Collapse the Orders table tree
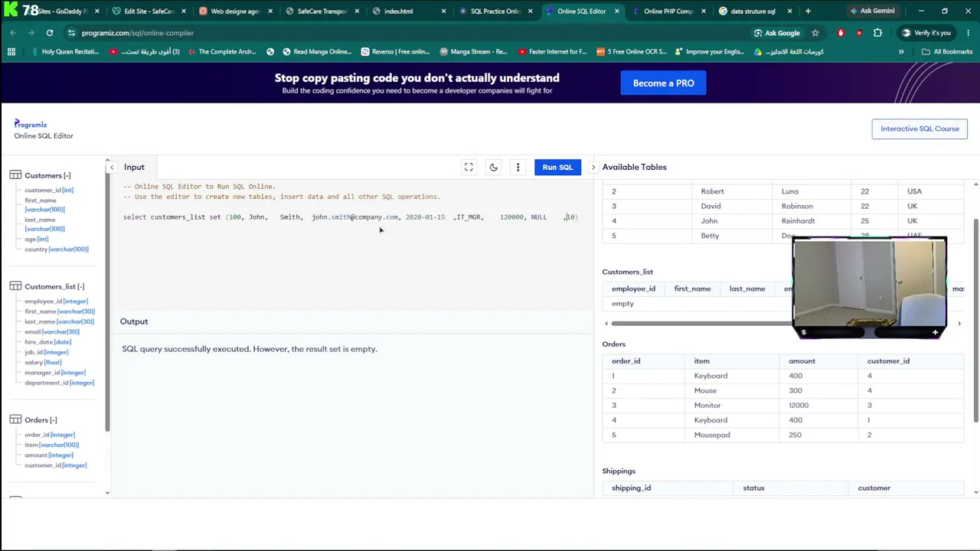The width and height of the screenshot is (980, 551). tap(52, 419)
